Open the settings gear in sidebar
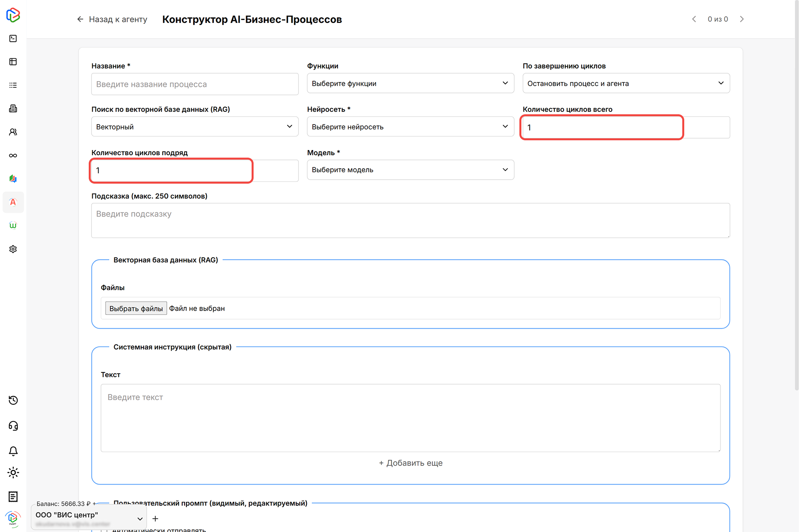799x532 pixels. 13,249
